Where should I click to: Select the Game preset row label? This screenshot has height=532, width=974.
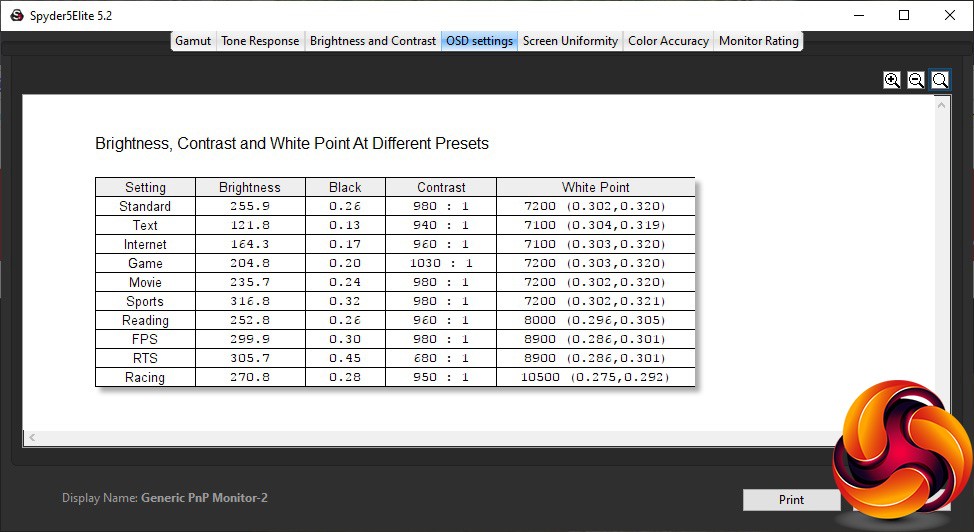[145, 264]
